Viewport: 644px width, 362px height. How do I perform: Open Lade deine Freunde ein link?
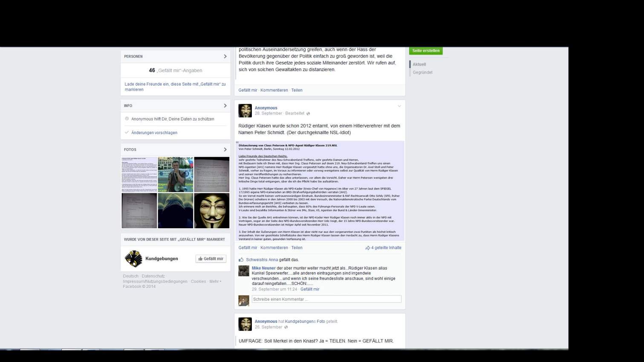click(x=175, y=87)
